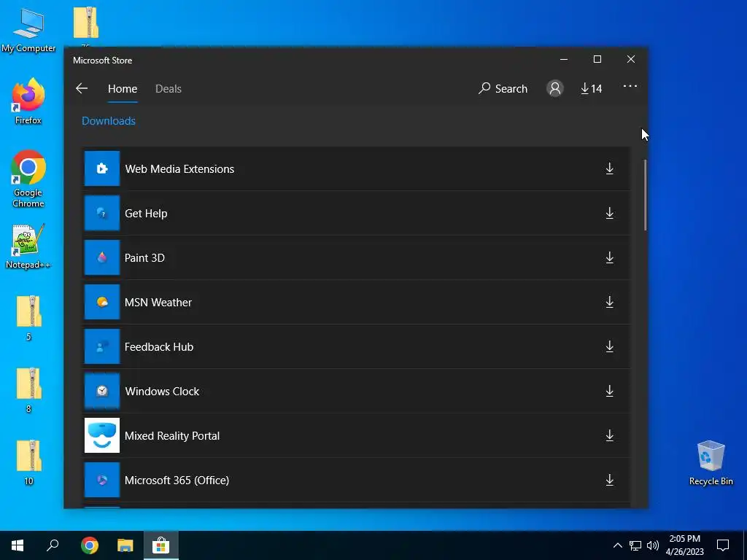Switch to the Home tab

coord(123,88)
